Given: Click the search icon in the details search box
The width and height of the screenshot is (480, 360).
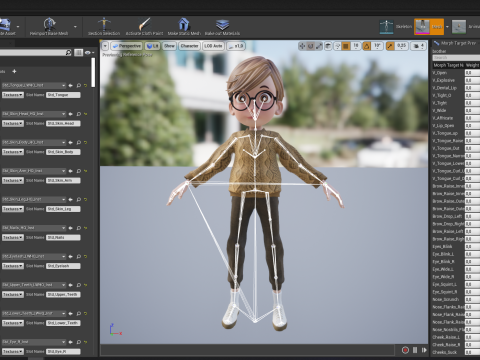Looking at the screenshot, I should (x=68, y=53).
